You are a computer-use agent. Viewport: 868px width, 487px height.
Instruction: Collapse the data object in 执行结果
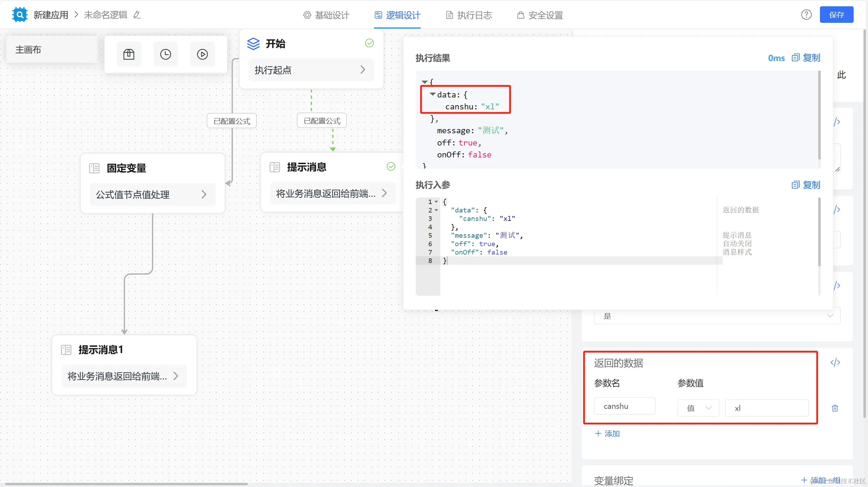pyautogui.click(x=433, y=94)
